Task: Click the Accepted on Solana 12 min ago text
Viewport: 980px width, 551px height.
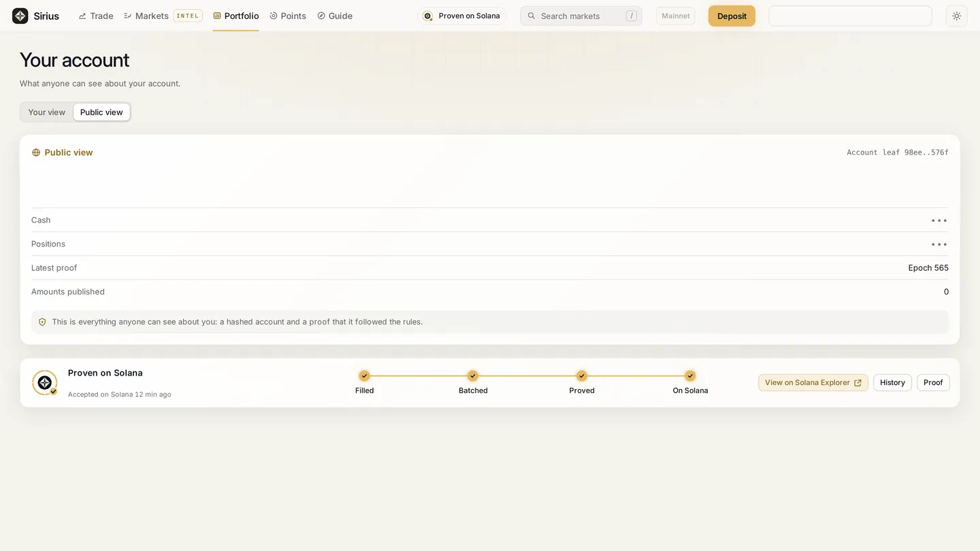Action: (120, 395)
